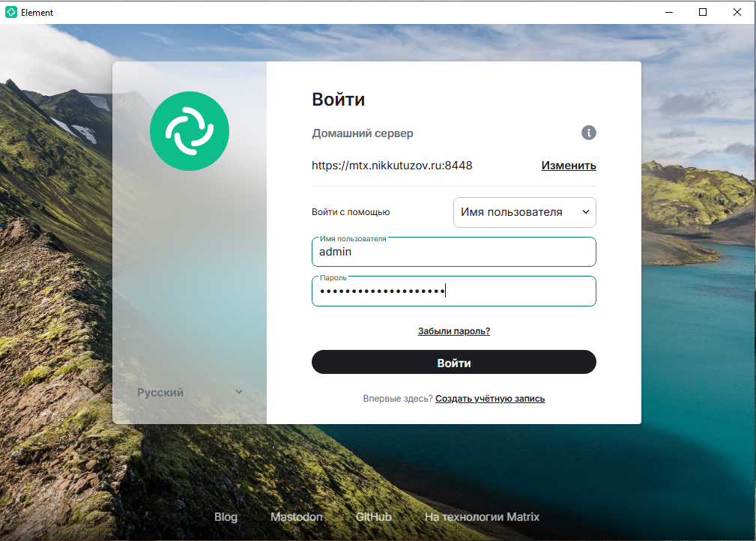
Task: Click 'Изменить' to change the homeserver
Action: tap(569, 166)
